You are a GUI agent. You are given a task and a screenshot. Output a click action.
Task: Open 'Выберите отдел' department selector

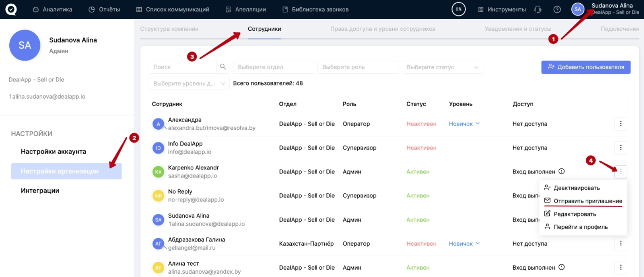coord(274,67)
